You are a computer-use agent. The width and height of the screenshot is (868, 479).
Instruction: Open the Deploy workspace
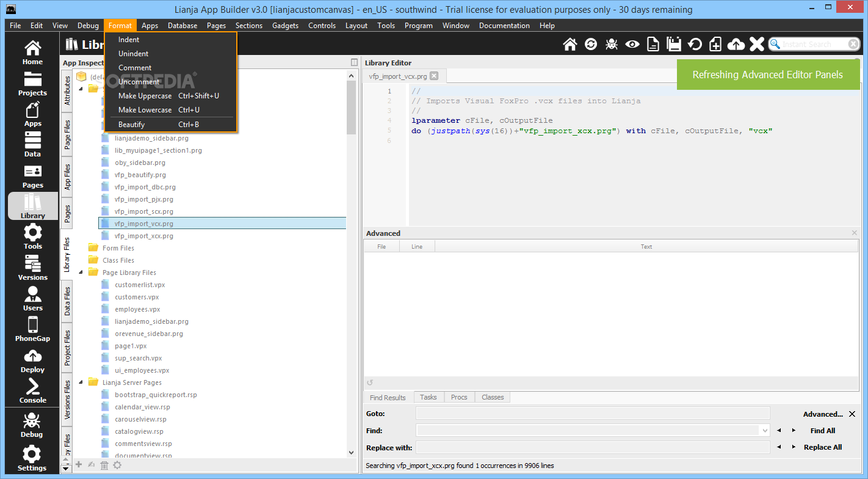tap(32, 360)
